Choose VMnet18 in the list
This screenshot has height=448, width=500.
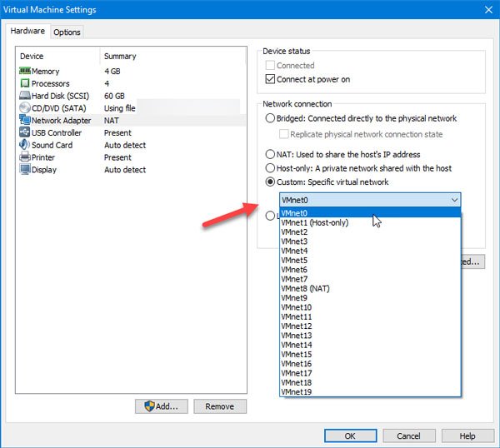click(x=370, y=382)
